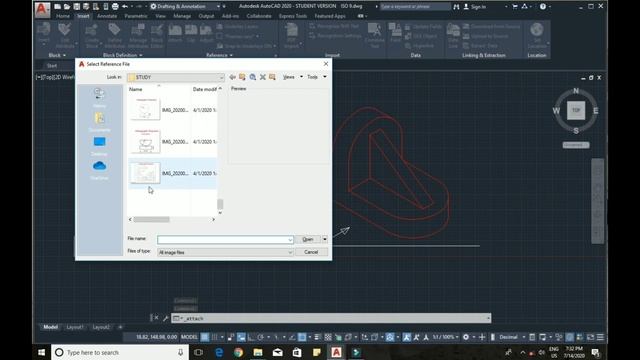Switch to Annotate ribbon tab
640x360 pixels.
pyautogui.click(x=107, y=16)
